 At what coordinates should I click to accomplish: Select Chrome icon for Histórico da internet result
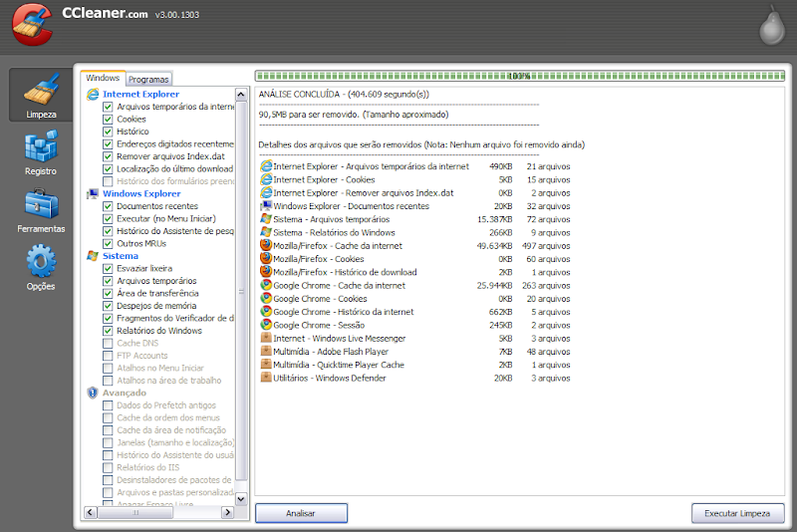(x=266, y=312)
